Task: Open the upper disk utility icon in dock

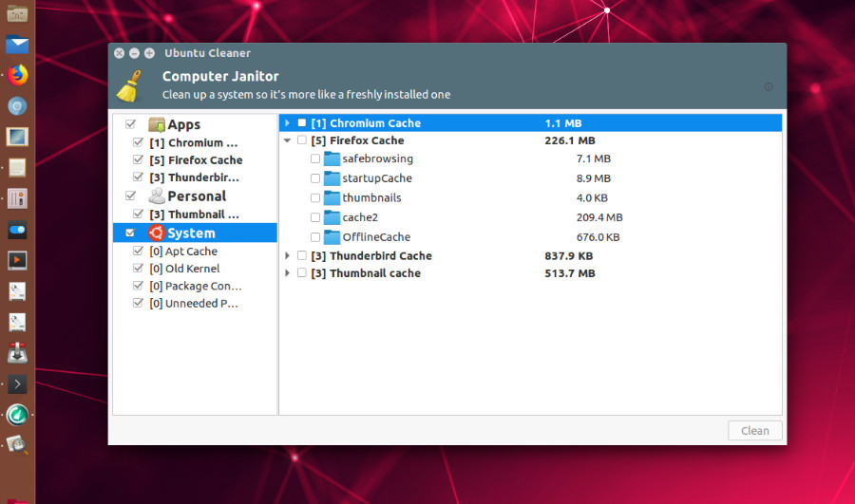Action: [17, 291]
